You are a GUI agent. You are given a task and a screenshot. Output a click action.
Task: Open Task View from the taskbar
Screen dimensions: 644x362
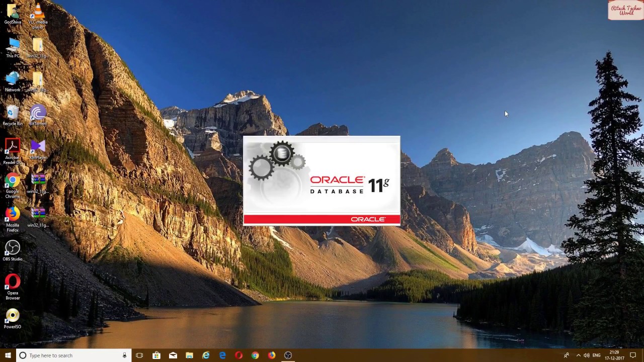click(139, 355)
